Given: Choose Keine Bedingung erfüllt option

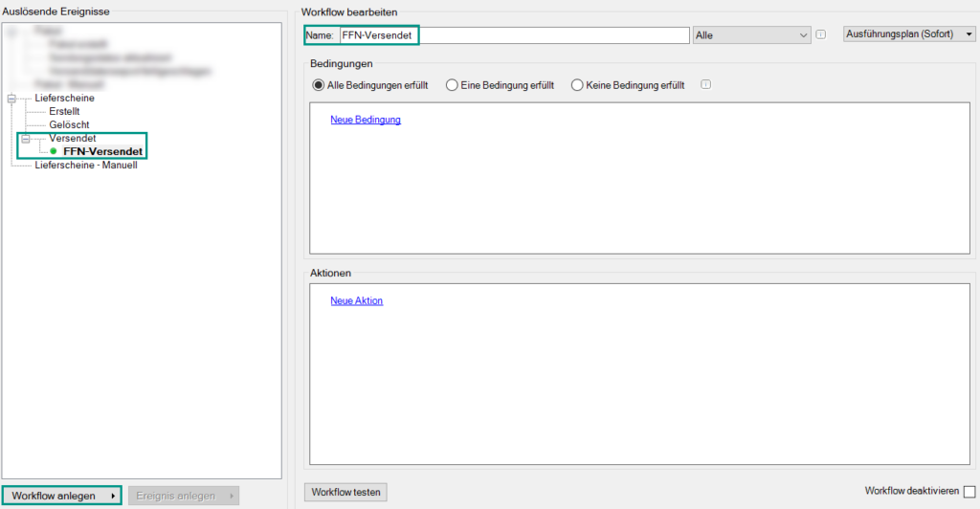Looking at the screenshot, I should (577, 85).
